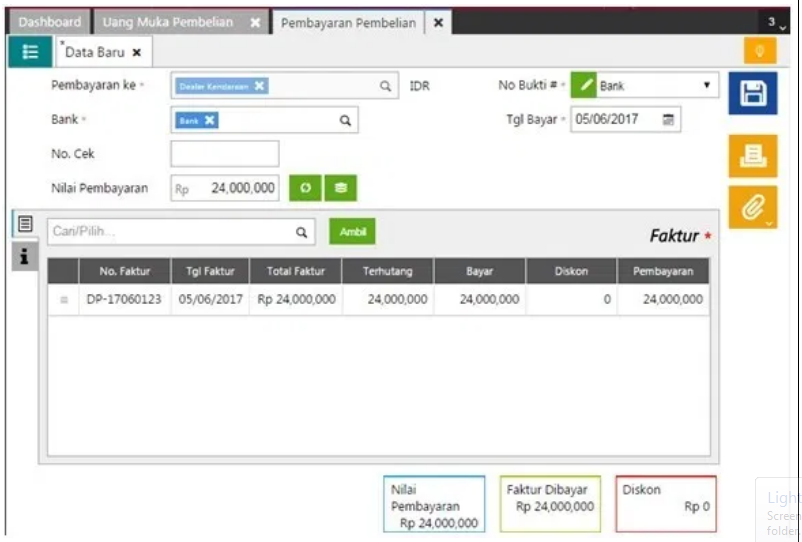The width and height of the screenshot is (802, 542).
Task: Click the No. Cek input field
Action: 225,154
